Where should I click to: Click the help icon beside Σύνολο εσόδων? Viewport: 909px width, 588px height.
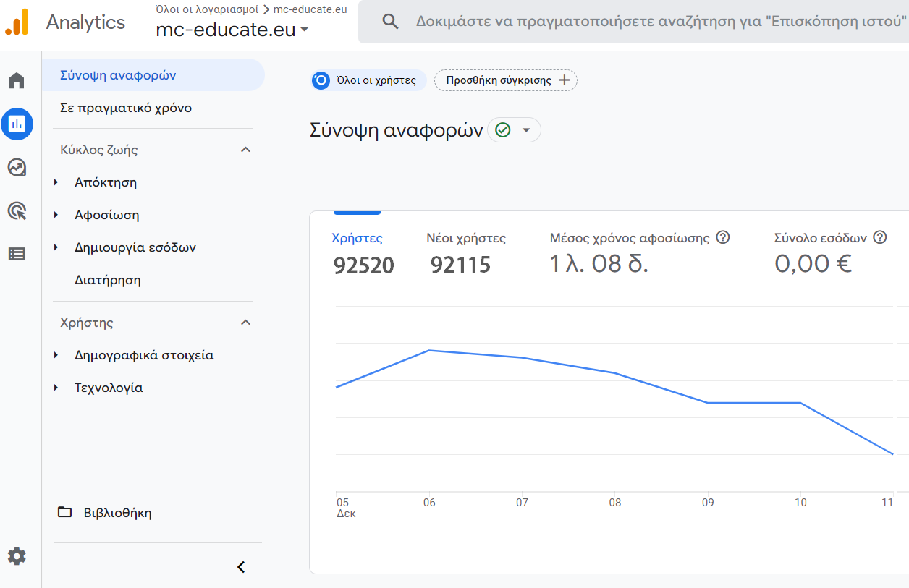point(880,236)
